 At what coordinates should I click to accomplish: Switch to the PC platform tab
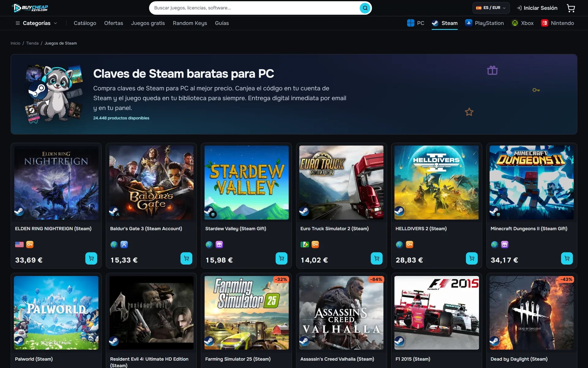(416, 23)
